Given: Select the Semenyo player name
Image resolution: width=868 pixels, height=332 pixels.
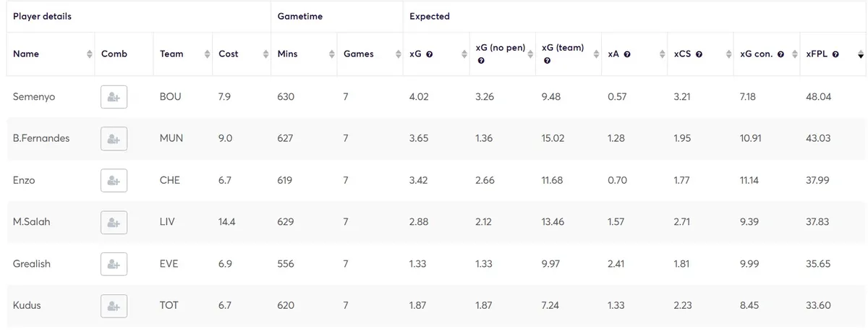Looking at the screenshot, I should 34,97.
